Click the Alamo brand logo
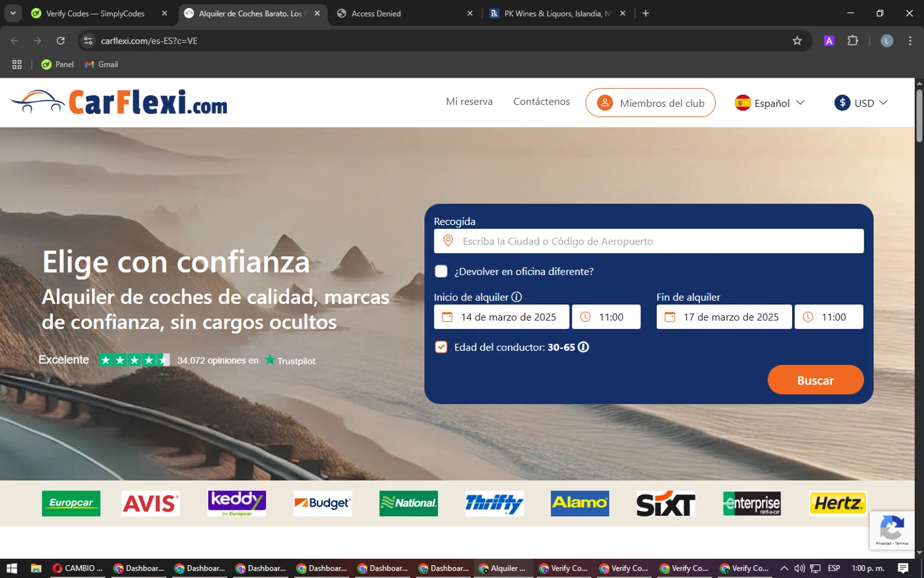The width and height of the screenshot is (924, 578). (x=580, y=503)
